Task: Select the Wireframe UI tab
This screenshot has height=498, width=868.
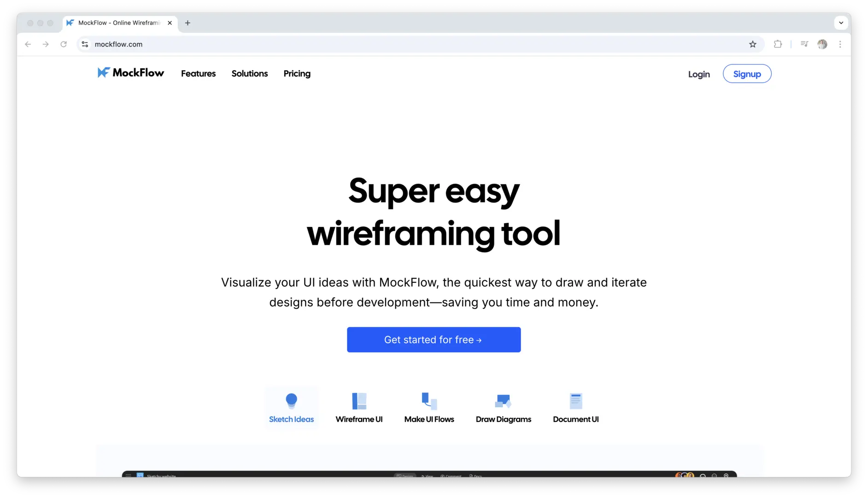Action: tap(359, 408)
